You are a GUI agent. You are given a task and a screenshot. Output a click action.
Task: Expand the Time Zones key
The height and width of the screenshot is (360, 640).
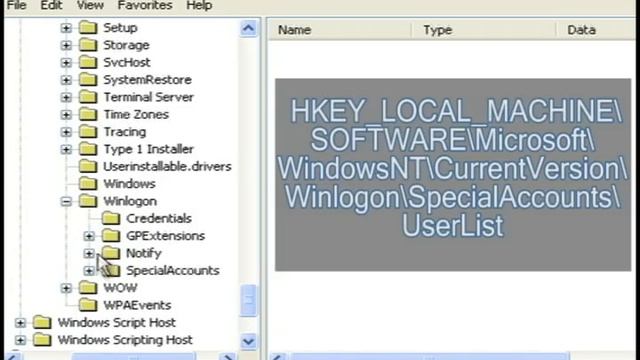(66, 115)
